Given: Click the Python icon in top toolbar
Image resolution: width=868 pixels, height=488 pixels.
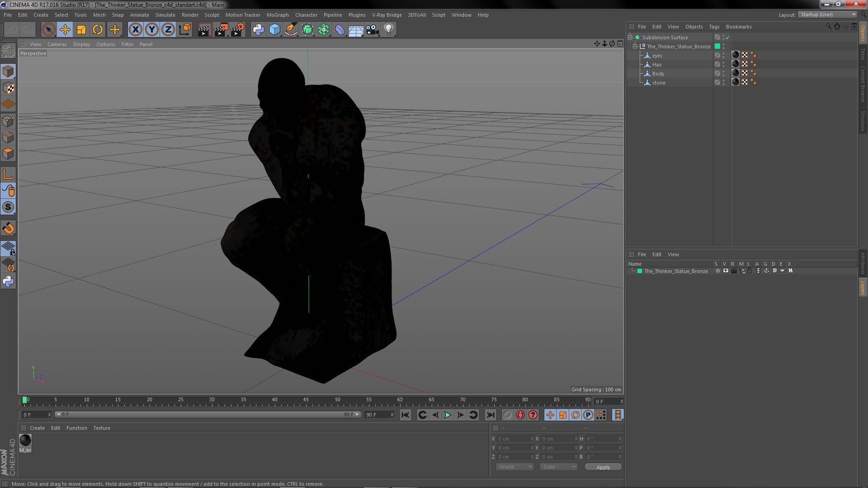Looking at the screenshot, I should click(x=258, y=30).
